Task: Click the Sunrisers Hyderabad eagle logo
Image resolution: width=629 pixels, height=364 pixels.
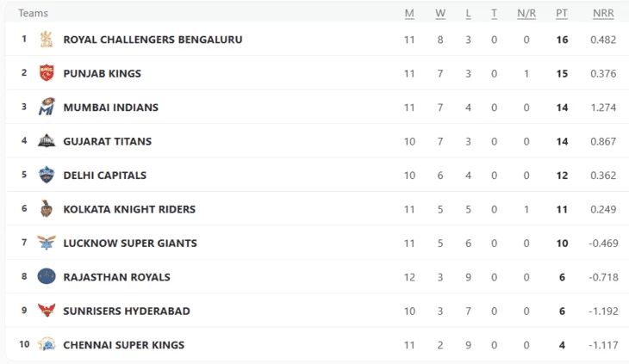Action: [x=47, y=311]
